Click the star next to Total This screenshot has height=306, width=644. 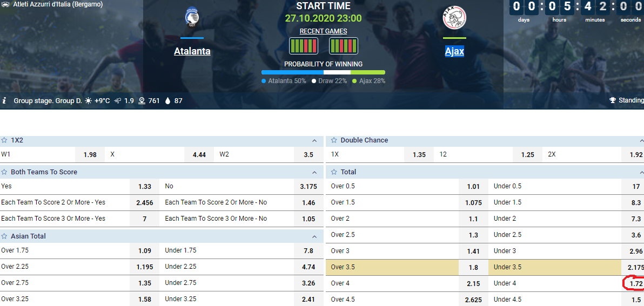(x=333, y=172)
